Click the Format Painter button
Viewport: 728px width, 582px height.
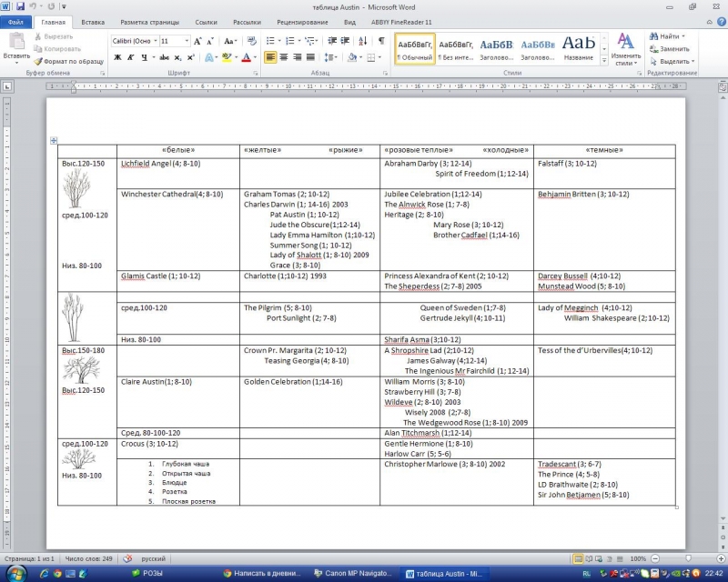pyautogui.click(x=69, y=60)
